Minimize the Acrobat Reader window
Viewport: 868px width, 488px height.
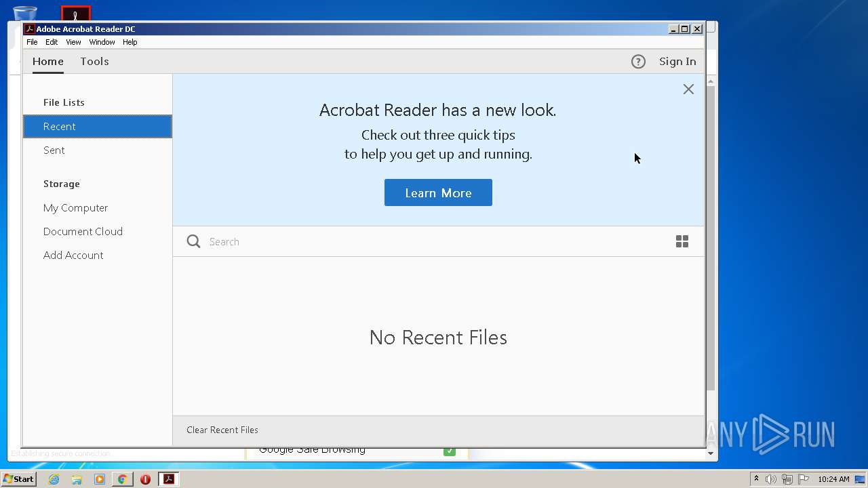pos(673,29)
